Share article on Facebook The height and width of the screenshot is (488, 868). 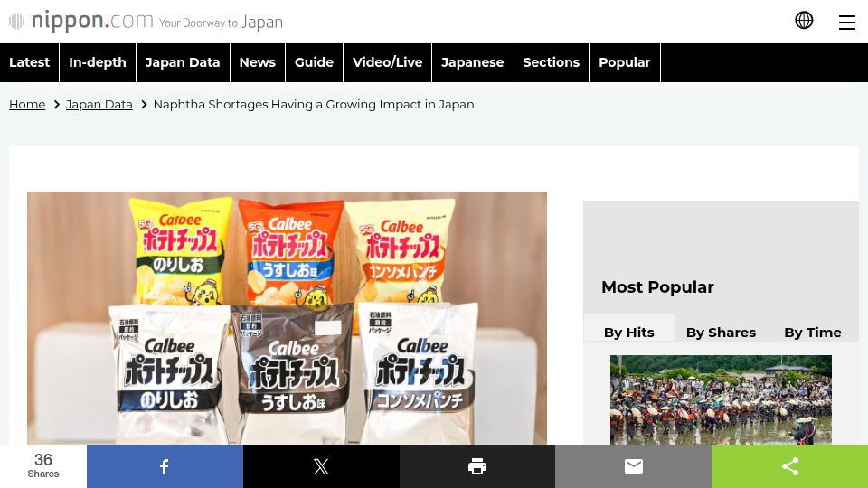pyautogui.click(x=165, y=466)
